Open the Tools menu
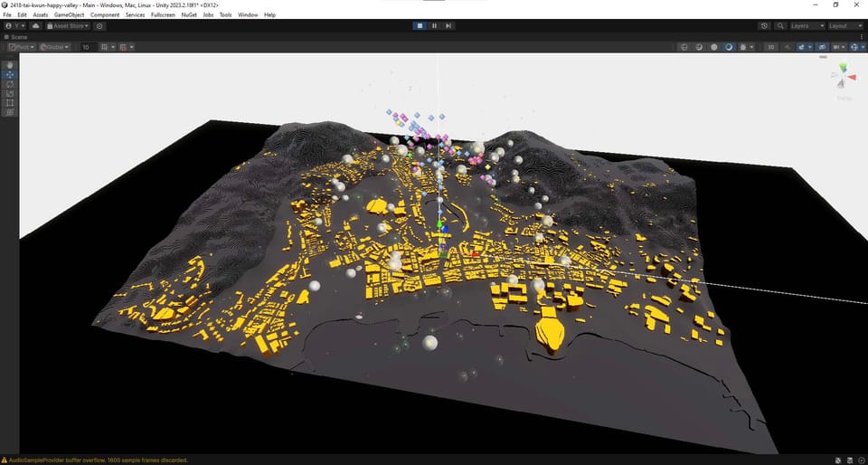Viewport: 868px width, 465px height. tap(226, 15)
